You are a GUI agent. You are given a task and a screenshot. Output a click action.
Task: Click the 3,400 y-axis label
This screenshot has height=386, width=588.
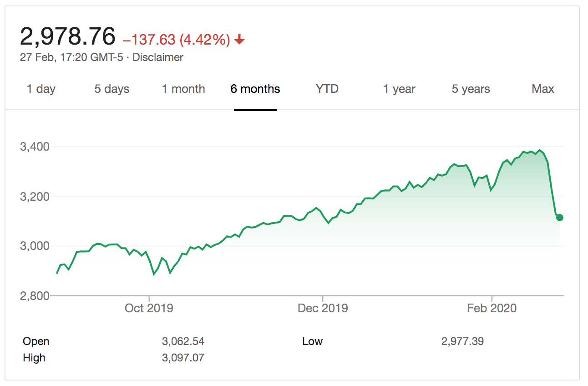[34, 147]
